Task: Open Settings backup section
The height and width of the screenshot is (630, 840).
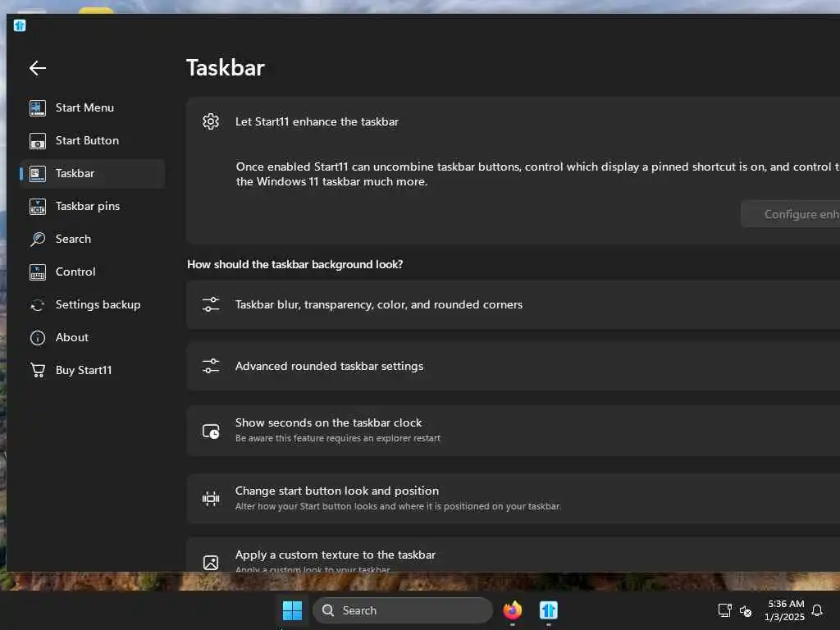Action: coord(92,305)
